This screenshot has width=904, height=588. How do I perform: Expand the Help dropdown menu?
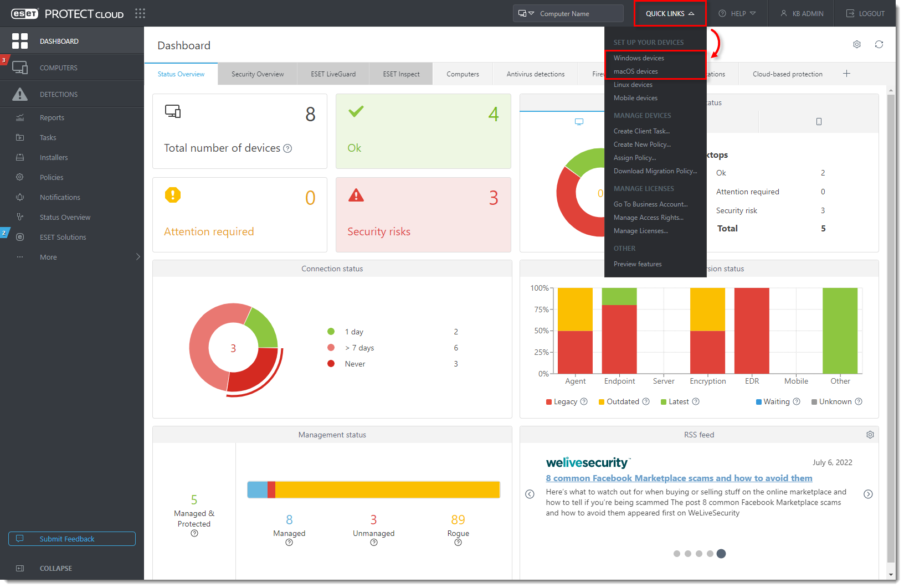(737, 13)
